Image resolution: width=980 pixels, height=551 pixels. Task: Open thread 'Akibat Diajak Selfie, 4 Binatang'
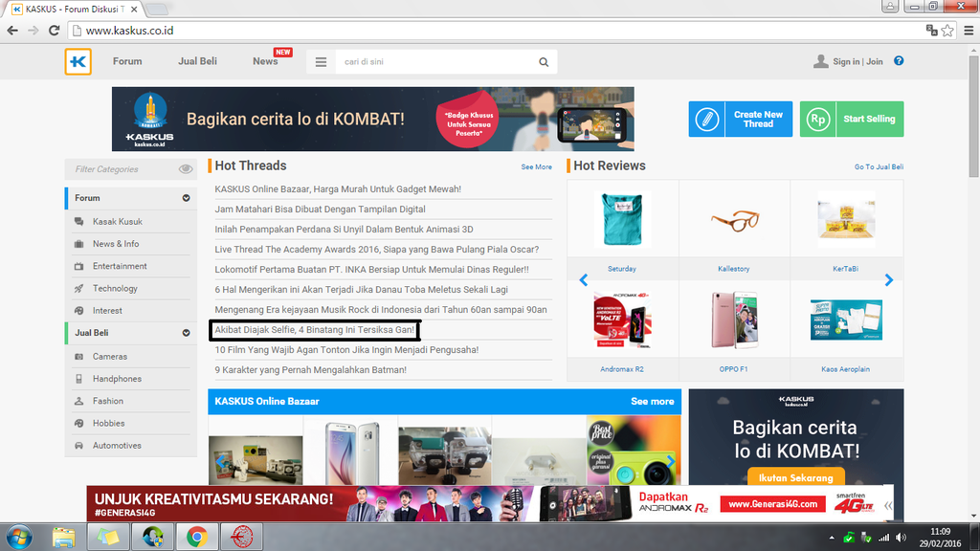[314, 329]
